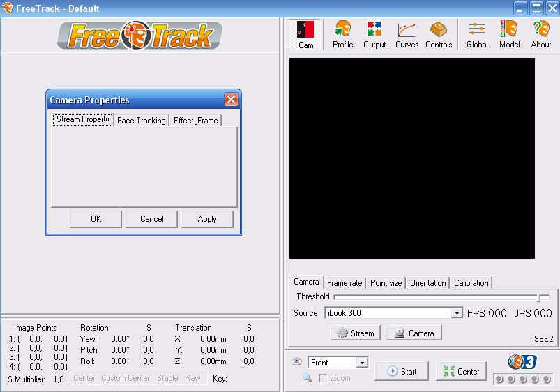Switch to the Calibration tab

pyautogui.click(x=471, y=283)
